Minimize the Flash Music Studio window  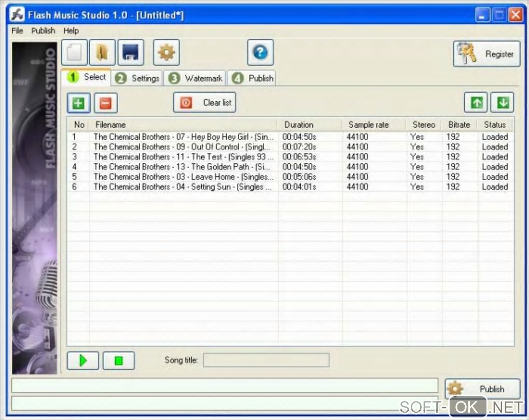tap(482, 15)
